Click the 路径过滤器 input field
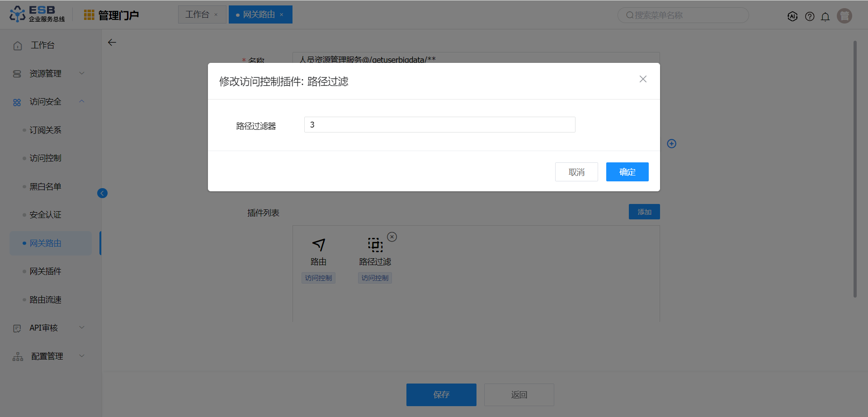Viewport: 868px width, 417px height. (439, 125)
